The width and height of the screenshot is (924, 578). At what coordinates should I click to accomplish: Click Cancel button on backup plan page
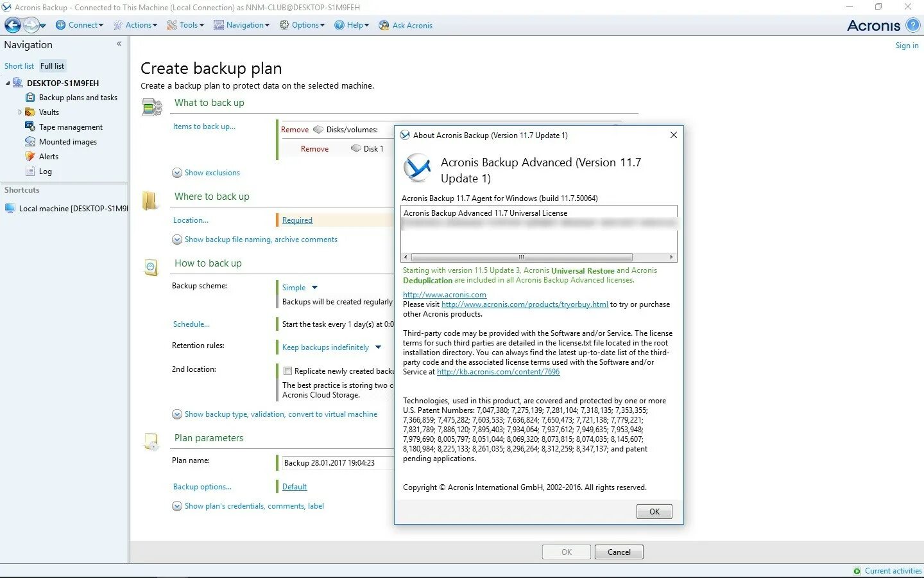coord(619,552)
